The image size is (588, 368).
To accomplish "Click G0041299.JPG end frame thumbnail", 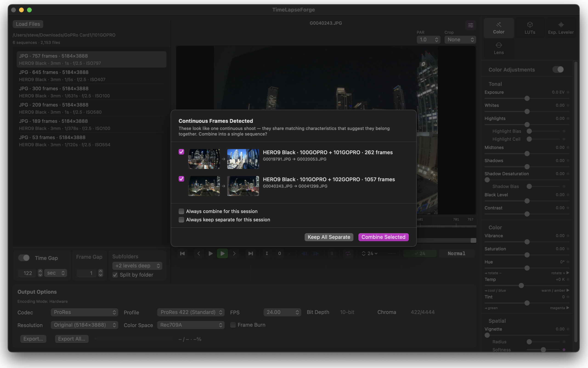I will pos(243,186).
